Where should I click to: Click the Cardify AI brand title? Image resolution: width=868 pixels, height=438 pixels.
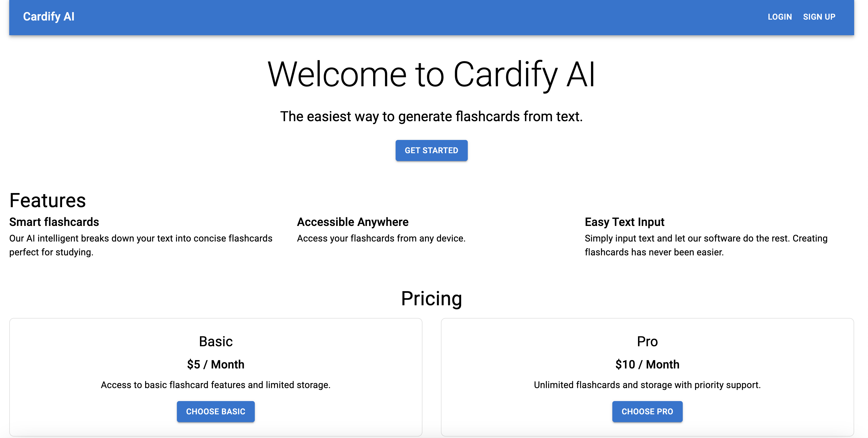coord(48,16)
